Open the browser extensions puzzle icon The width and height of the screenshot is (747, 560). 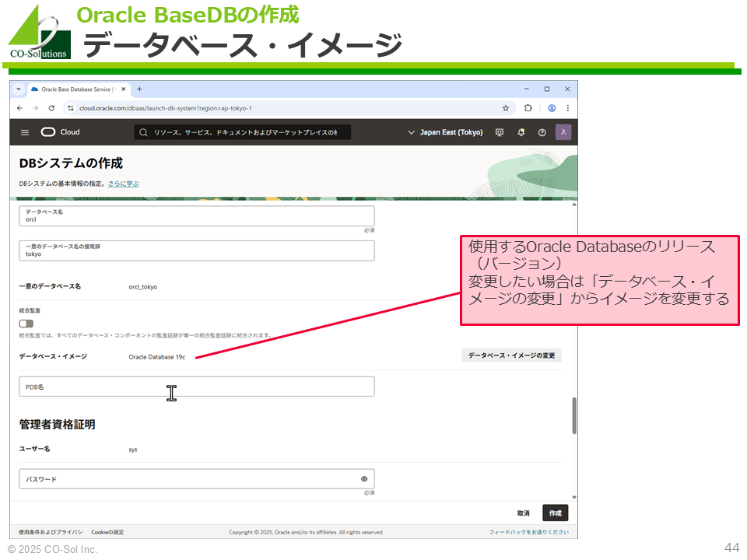pos(528,108)
